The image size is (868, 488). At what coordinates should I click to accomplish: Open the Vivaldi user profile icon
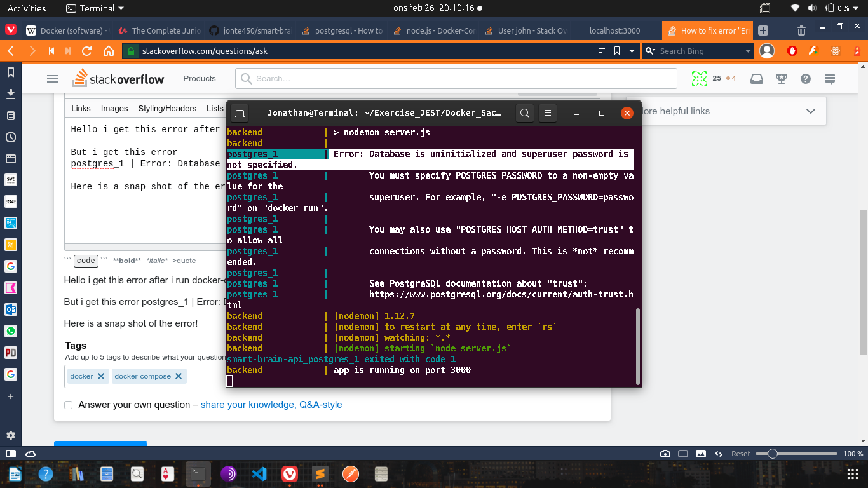[x=767, y=51]
